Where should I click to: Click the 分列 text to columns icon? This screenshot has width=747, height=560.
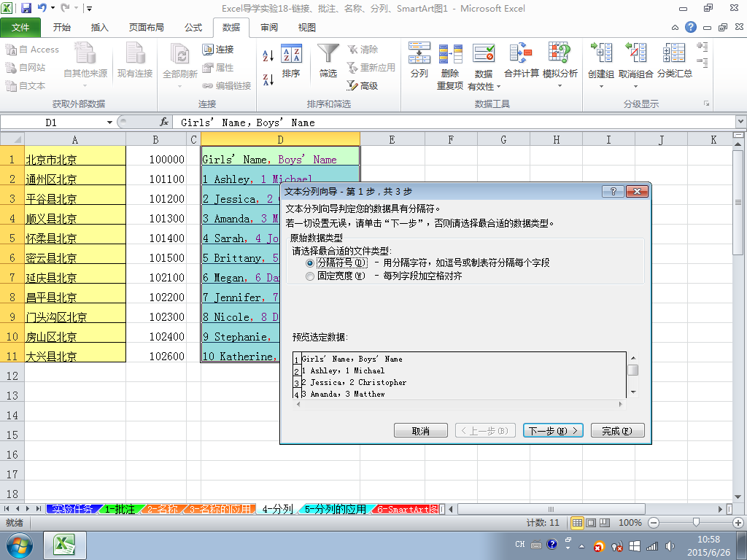click(x=419, y=60)
